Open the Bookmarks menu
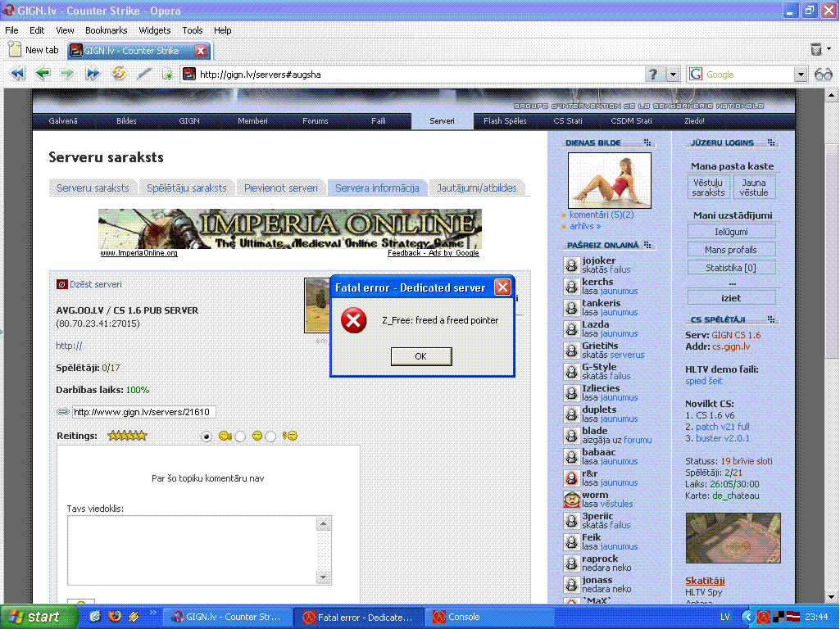This screenshot has height=629, width=840. [x=106, y=30]
